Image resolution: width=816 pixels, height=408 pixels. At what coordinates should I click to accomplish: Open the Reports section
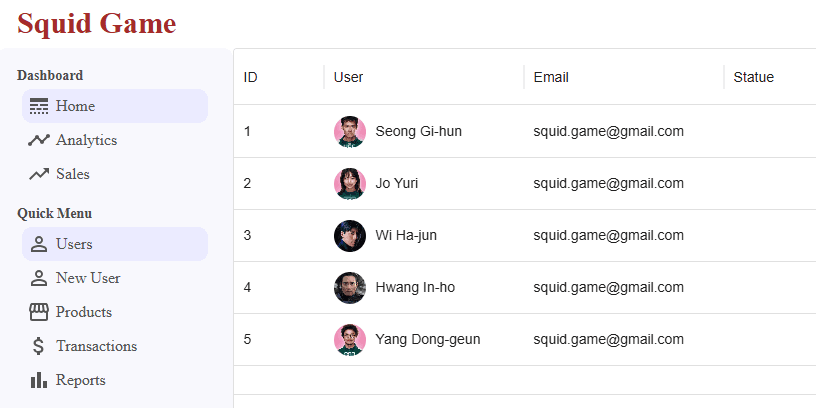click(115, 380)
